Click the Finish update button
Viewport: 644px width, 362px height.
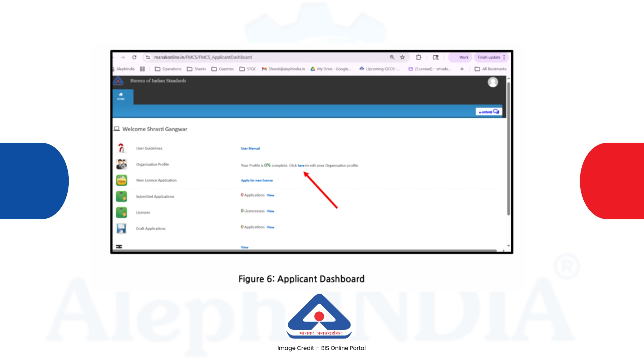tap(491, 57)
